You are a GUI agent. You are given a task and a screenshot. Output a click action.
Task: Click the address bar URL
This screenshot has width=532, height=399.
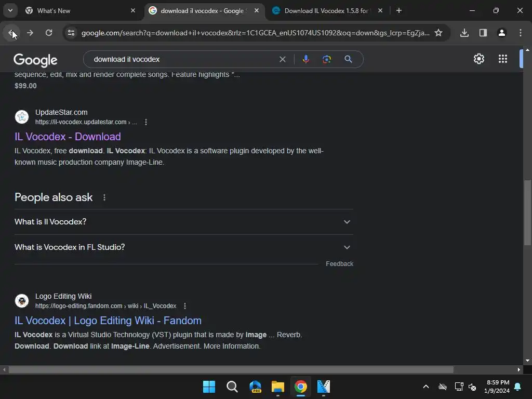click(x=255, y=33)
